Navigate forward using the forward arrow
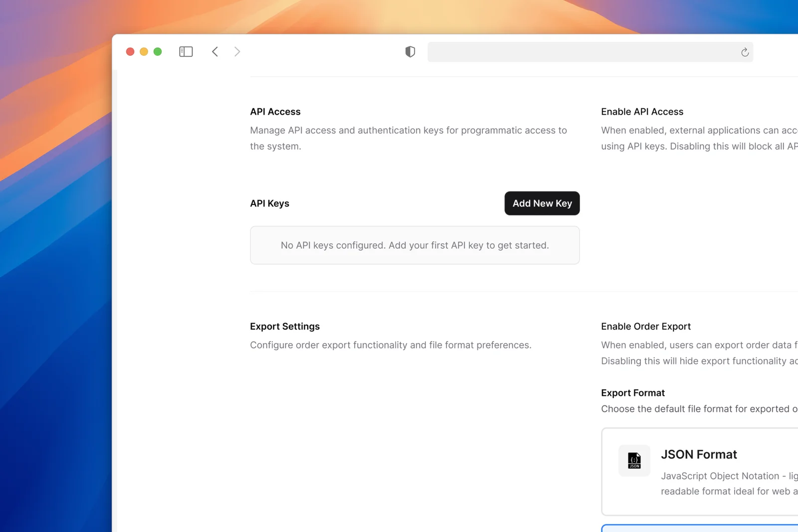798x532 pixels. [237, 51]
